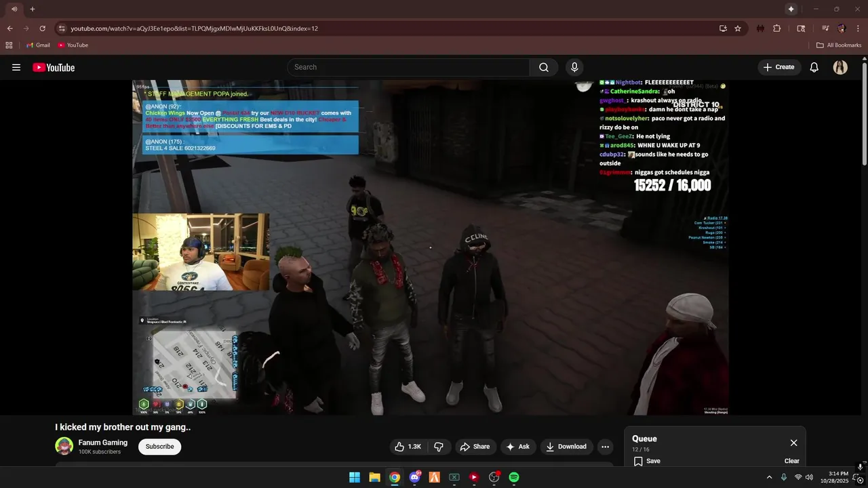Click the Create button

pyautogui.click(x=778, y=67)
